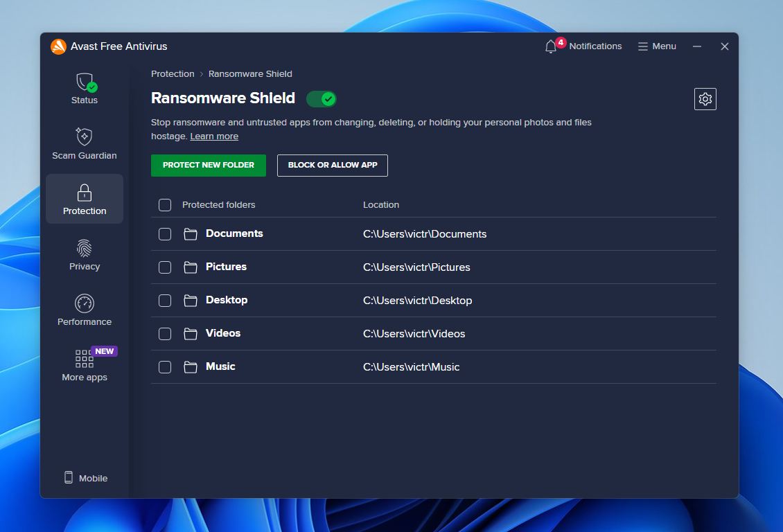Click the red notification count badge

click(561, 42)
